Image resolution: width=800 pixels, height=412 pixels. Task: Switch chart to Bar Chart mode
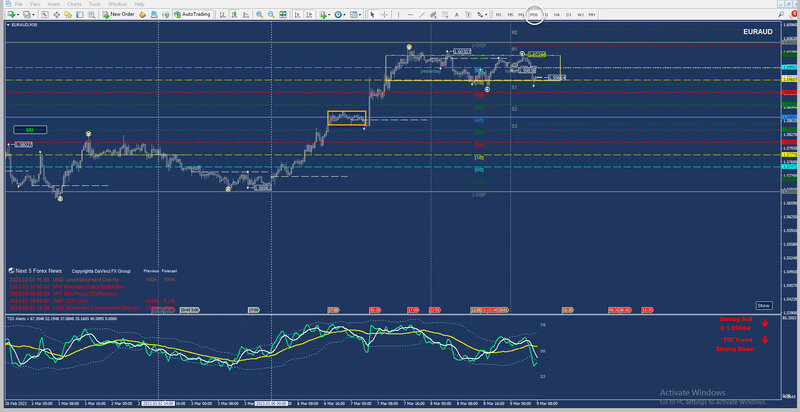tap(222, 14)
